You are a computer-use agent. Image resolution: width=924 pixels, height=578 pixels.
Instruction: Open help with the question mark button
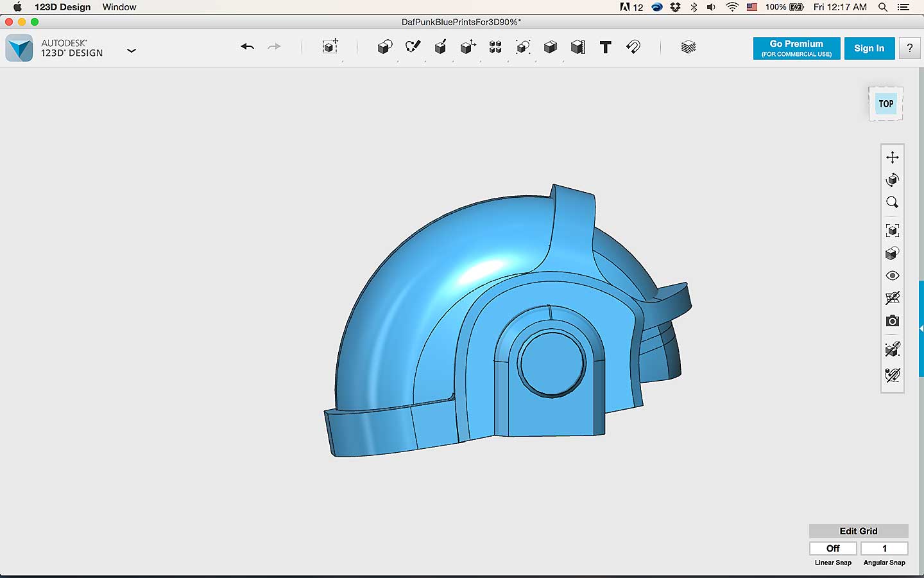click(909, 48)
